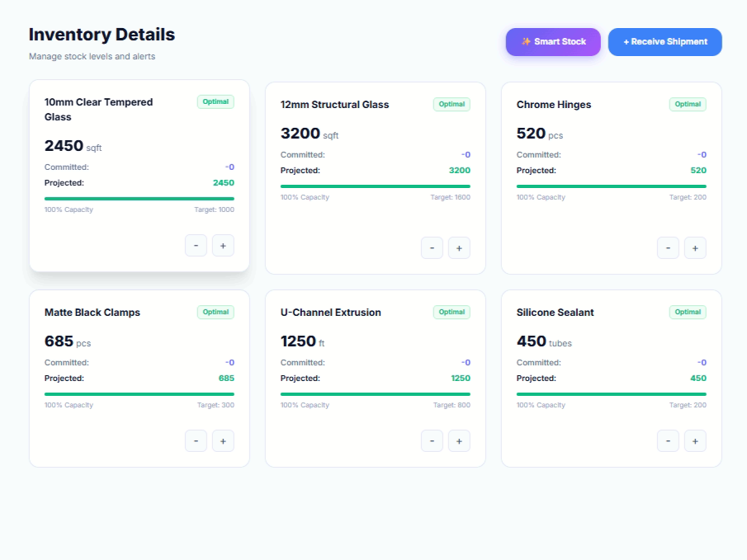The image size is (747, 560).
Task: Click minus on 12mm Structural Glass card
Action: pyautogui.click(x=432, y=248)
